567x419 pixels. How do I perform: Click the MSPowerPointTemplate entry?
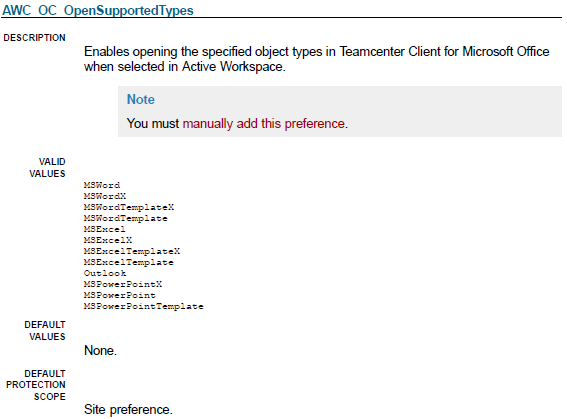click(x=144, y=306)
